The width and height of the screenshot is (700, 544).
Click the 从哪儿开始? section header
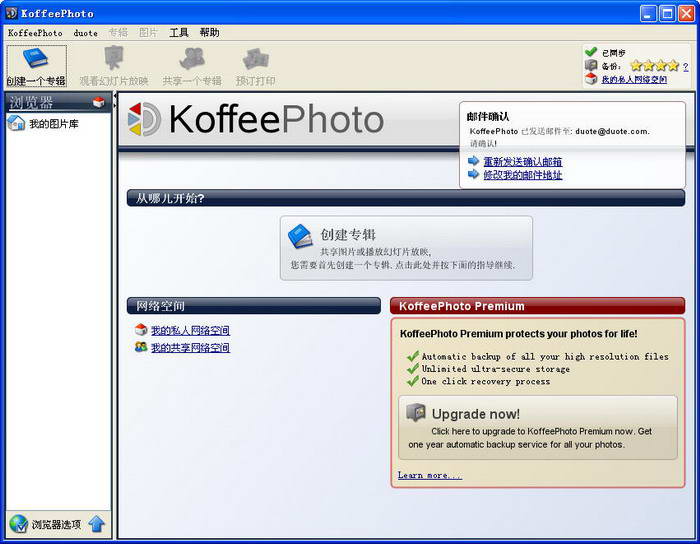pos(406,198)
